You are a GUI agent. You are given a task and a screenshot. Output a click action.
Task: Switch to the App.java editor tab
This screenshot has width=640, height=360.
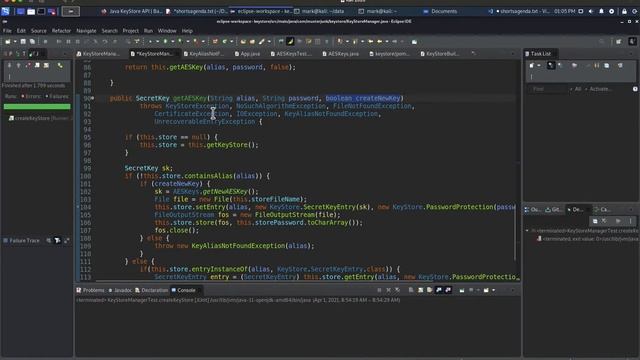pos(247,53)
